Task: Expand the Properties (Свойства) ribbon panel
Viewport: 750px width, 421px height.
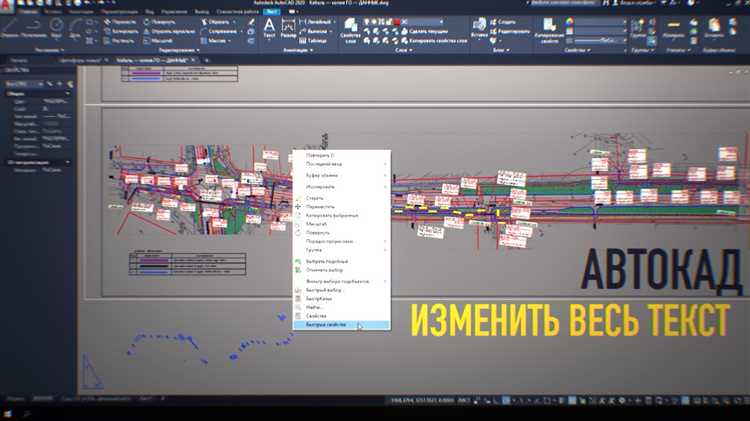Action: coord(577,50)
